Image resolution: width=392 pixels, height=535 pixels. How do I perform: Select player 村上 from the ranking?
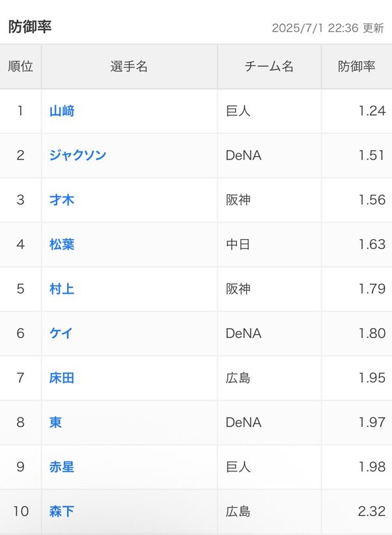coord(62,289)
